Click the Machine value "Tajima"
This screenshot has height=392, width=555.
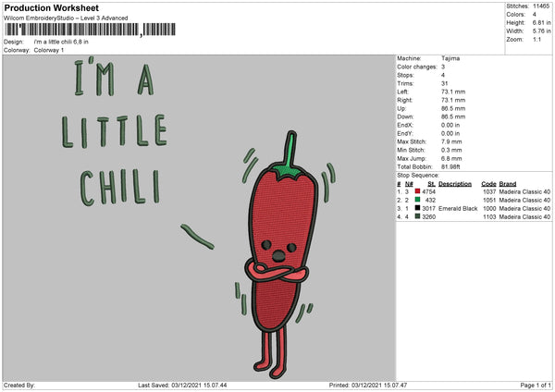point(450,58)
